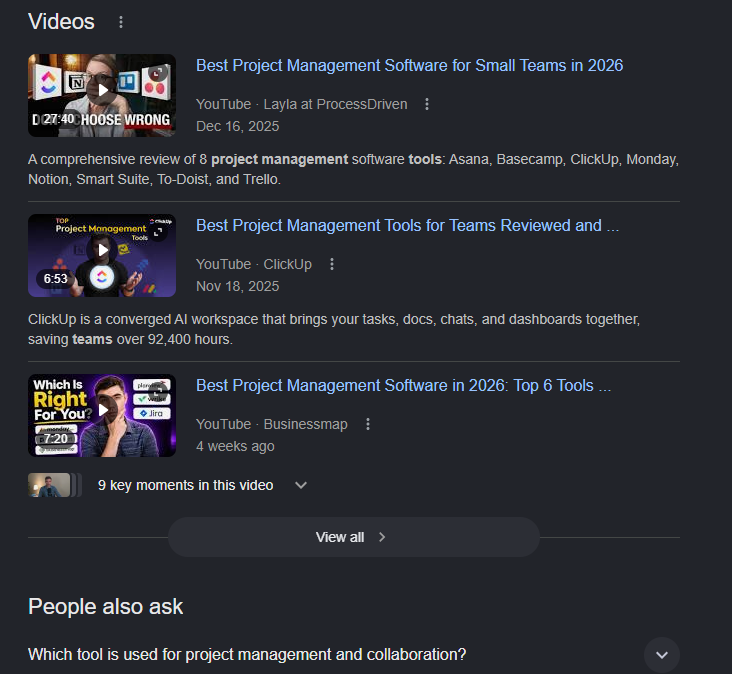This screenshot has height=674, width=732.
Task: Open options menu for Layla at ProcessDriven result
Action: click(427, 104)
